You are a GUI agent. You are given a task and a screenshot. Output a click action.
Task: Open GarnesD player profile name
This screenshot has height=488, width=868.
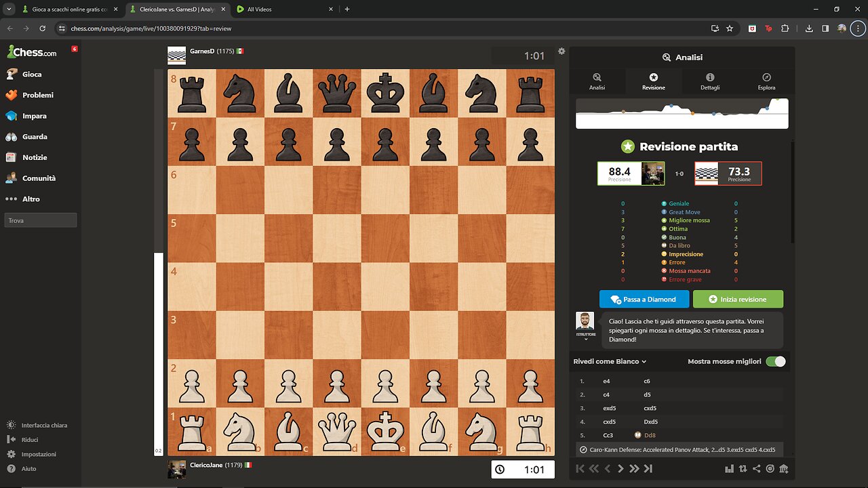[202, 51]
